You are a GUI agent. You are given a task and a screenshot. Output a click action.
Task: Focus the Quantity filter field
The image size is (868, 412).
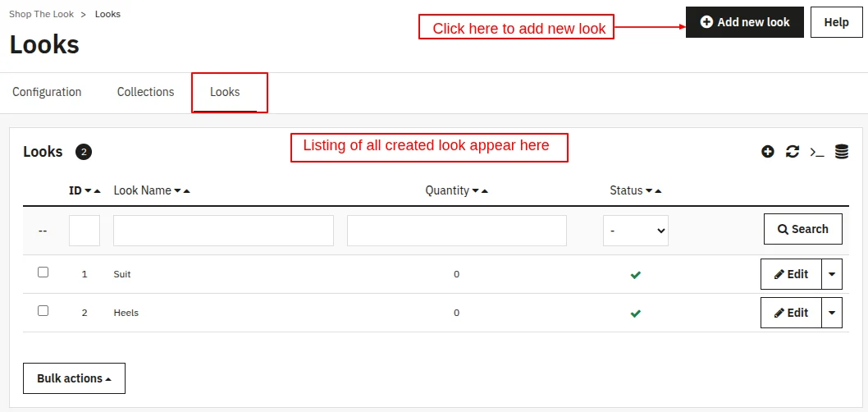457,231
